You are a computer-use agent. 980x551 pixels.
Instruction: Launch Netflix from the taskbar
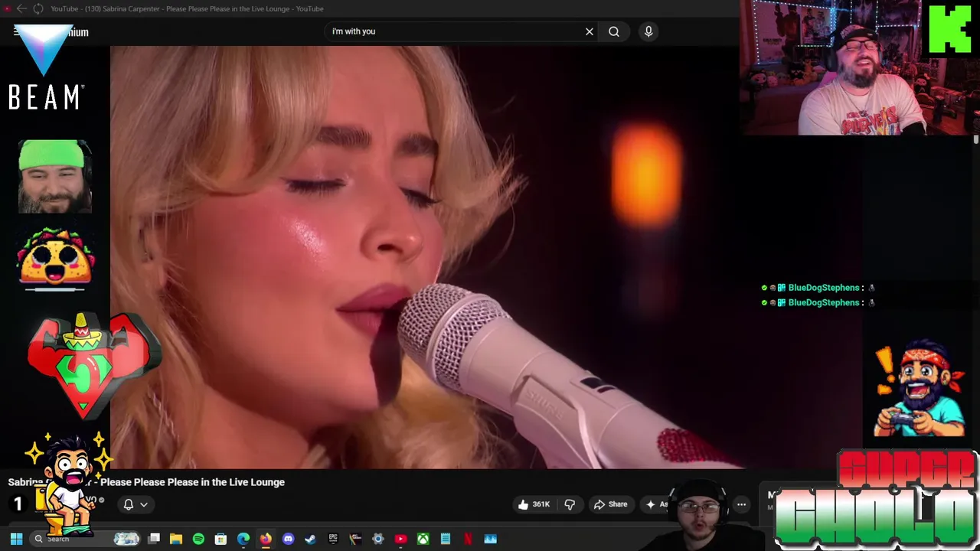tap(468, 539)
